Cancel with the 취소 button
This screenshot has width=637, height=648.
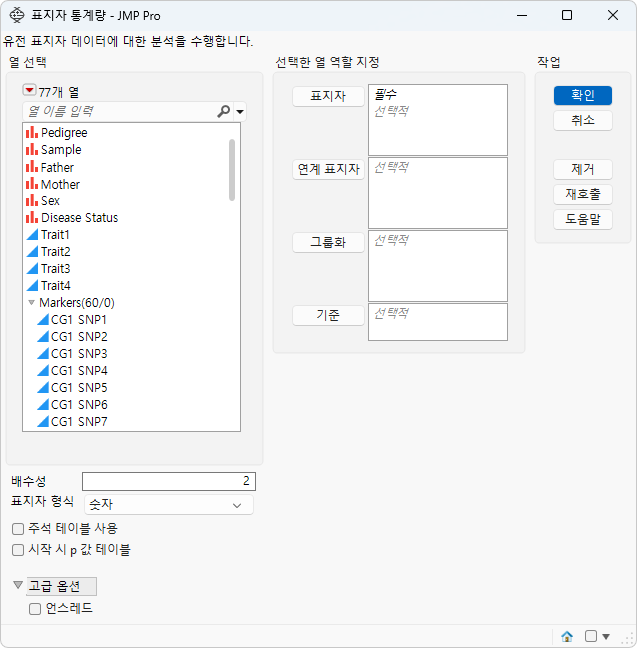pyautogui.click(x=583, y=121)
